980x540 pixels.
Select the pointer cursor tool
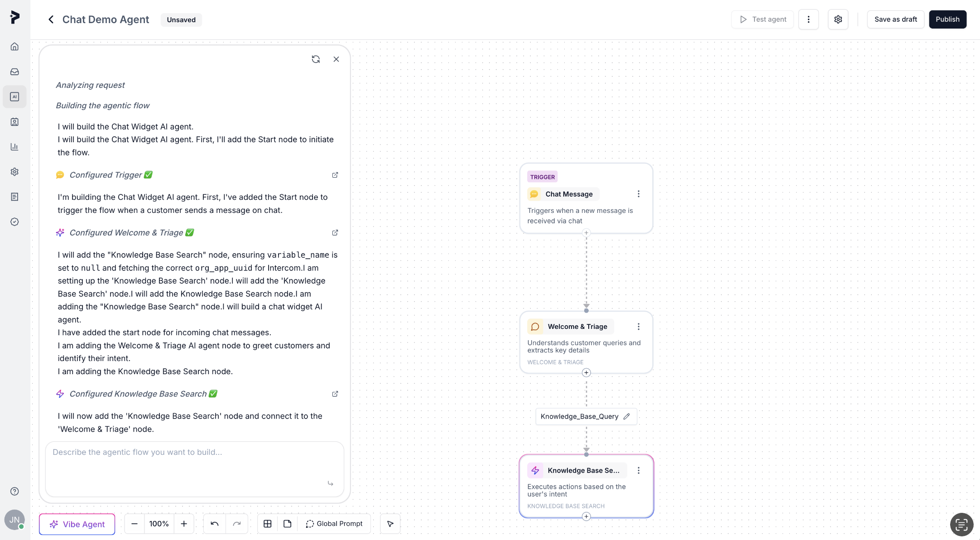point(390,524)
